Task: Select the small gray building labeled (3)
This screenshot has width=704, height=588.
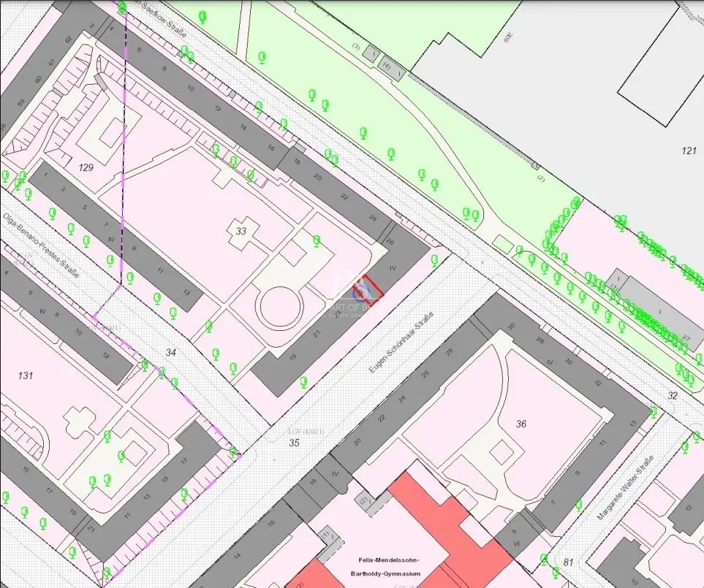Action: 373,53
